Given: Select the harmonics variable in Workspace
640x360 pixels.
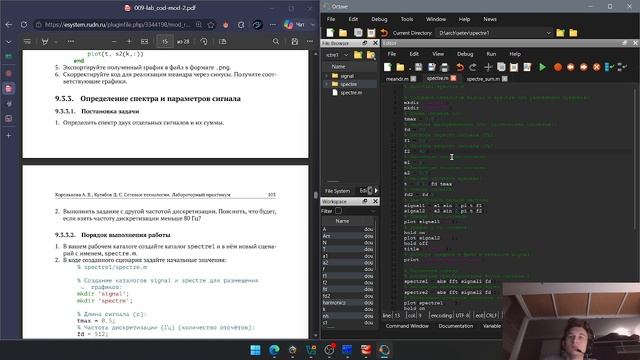Looking at the screenshot, I should click(334, 303).
